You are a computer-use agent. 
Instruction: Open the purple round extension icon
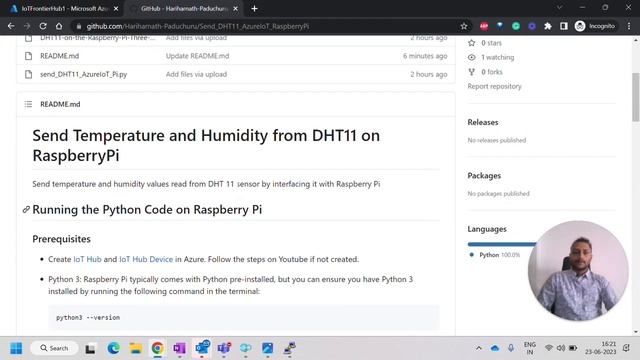click(532, 26)
